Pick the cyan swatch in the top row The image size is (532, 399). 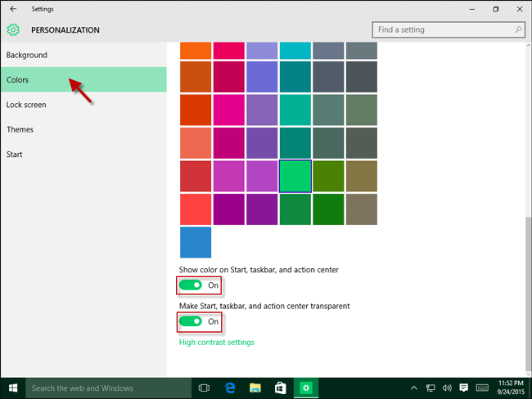coord(295,51)
